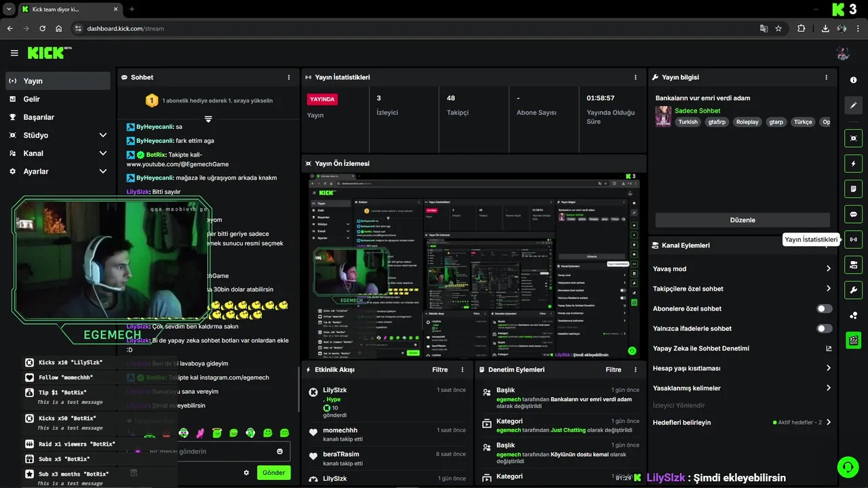Open the hamburger navigation menu
Screen dimensions: 868x488
pos(14,53)
